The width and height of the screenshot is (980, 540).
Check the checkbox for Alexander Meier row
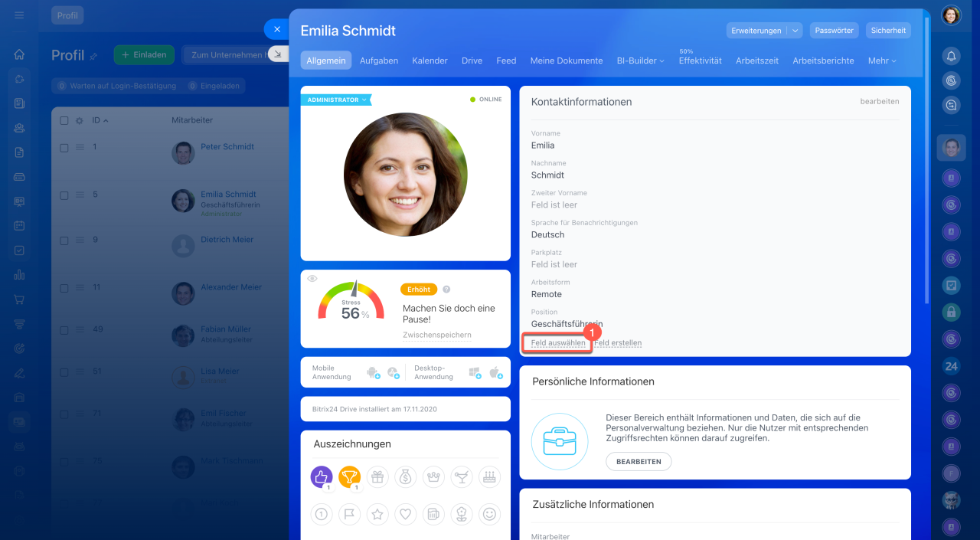pyautogui.click(x=64, y=288)
